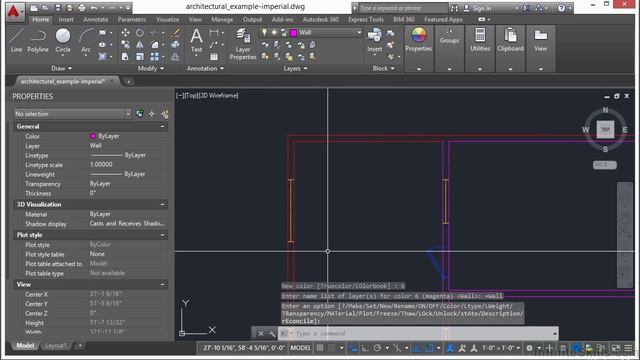The width and height of the screenshot is (640, 360).
Task: Click the Erase tool icon
Action: pyautogui.click(x=176, y=33)
